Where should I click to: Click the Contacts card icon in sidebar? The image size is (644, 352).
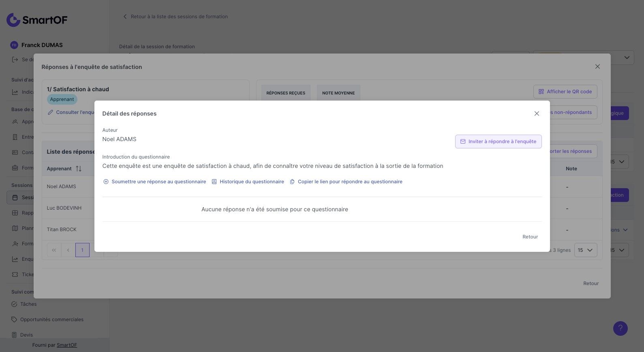[15, 152]
